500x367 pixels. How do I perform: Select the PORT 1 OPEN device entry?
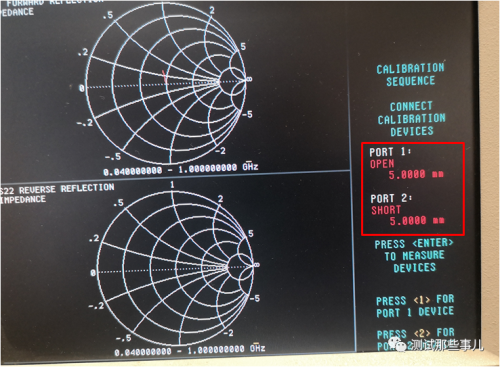406,164
